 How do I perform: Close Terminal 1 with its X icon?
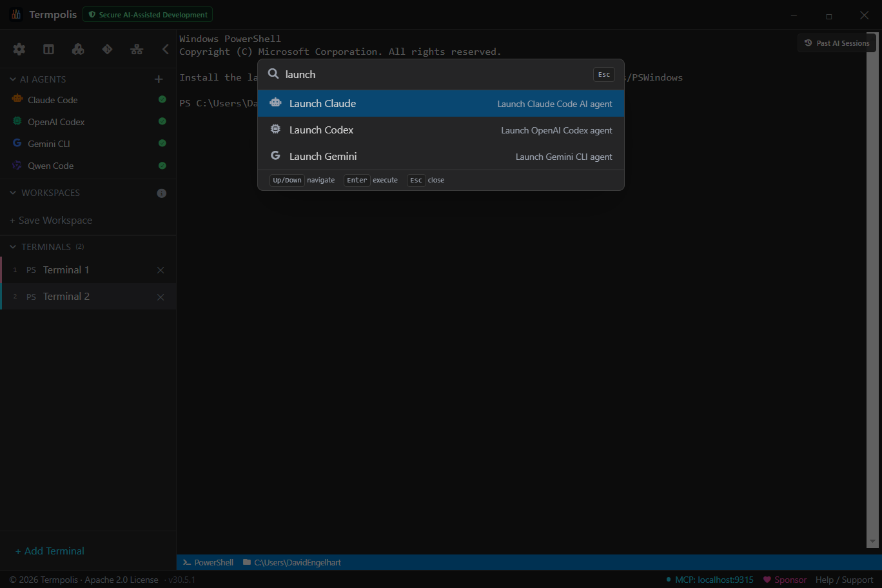point(161,270)
